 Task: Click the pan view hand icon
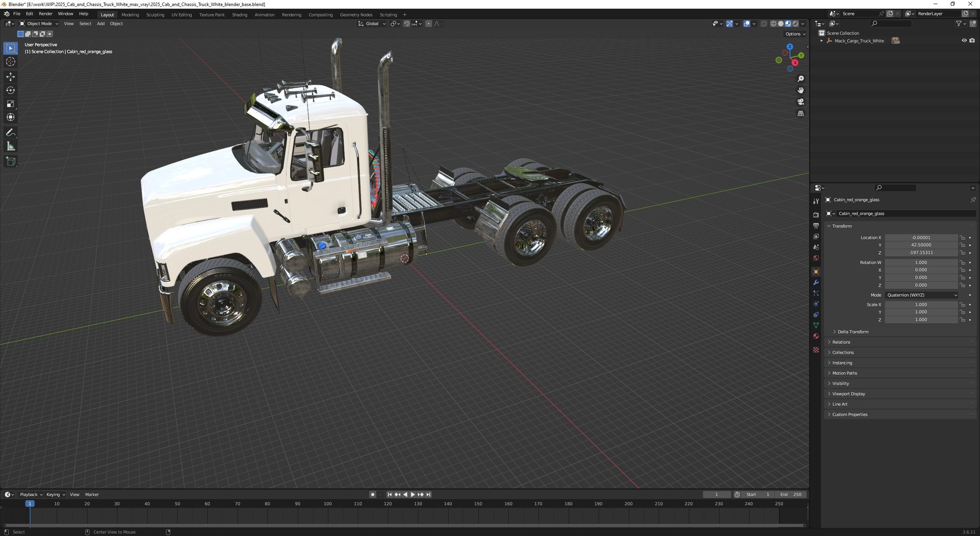(x=800, y=90)
